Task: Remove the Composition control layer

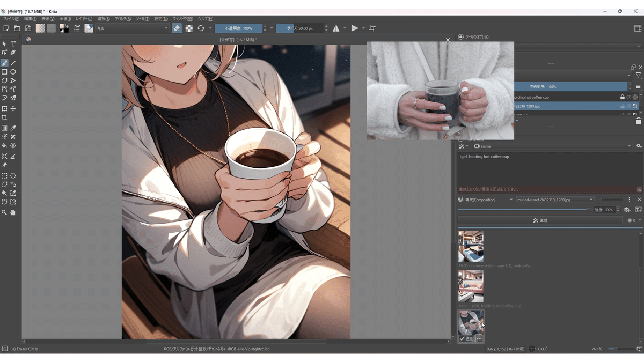Action: pos(639,200)
